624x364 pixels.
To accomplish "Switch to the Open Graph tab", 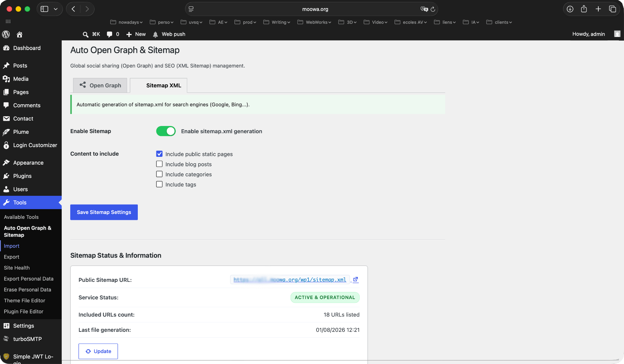I will pos(100,85).
